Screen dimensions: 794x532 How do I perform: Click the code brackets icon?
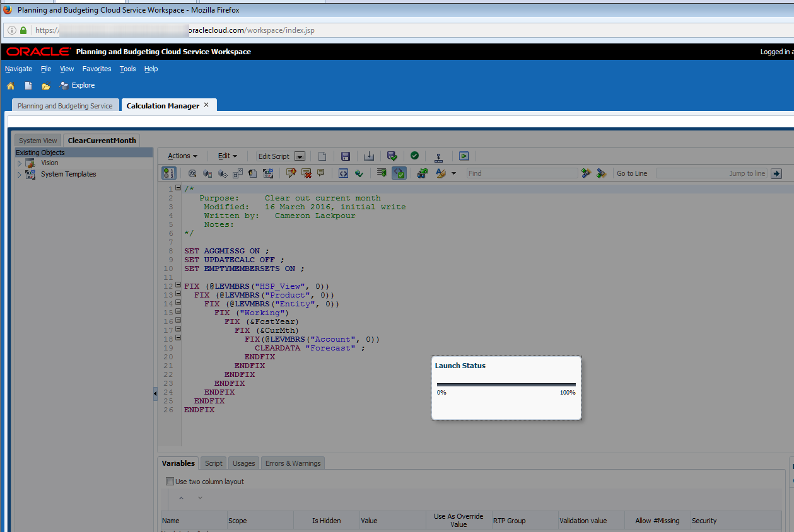[x=343, y=173]
